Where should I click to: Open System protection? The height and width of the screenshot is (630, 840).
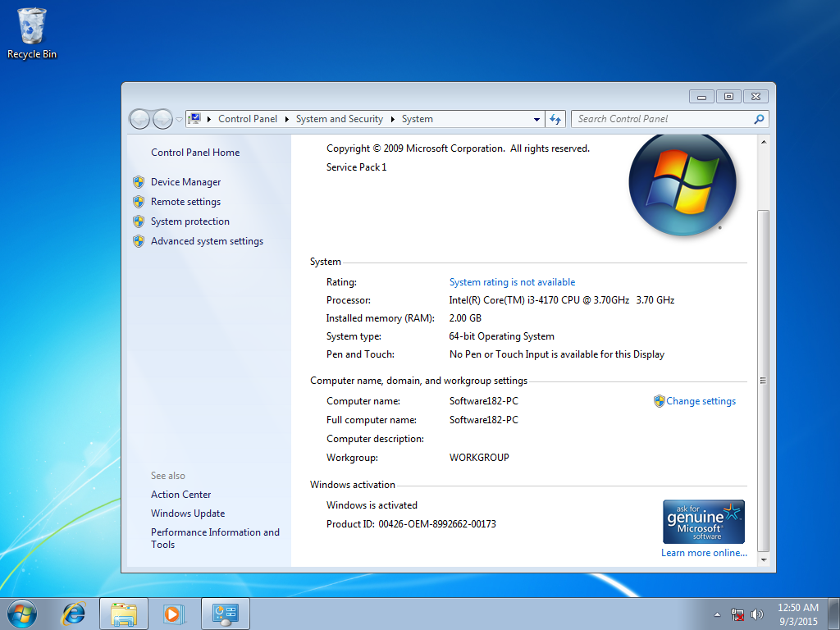coord(189,221)
